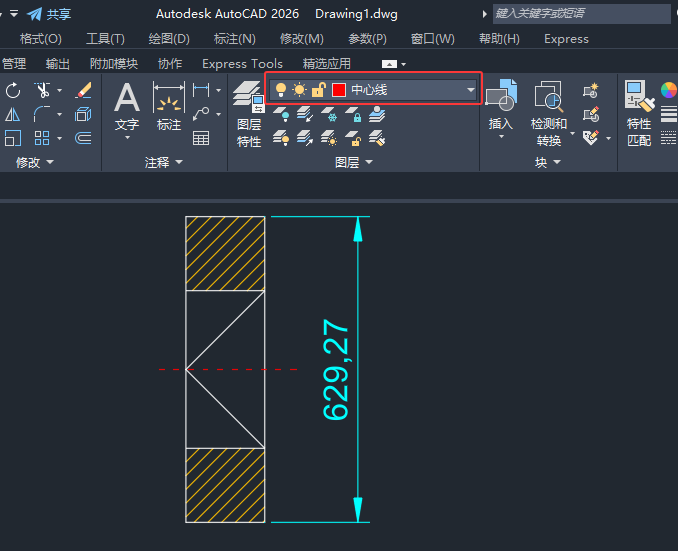The height and width of the screenshot is (551, 678).
Task: Open the 标注(N) menu
Action: (235, 39)
